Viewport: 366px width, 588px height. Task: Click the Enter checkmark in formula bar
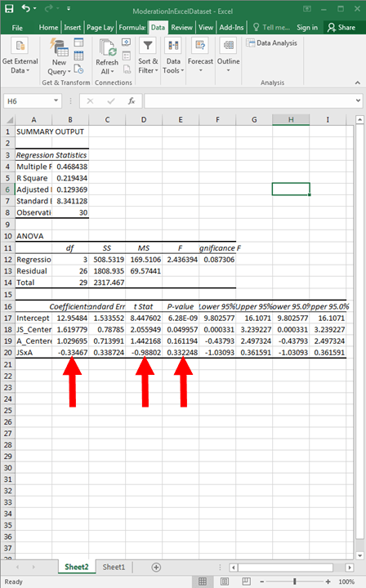[111, 101]
